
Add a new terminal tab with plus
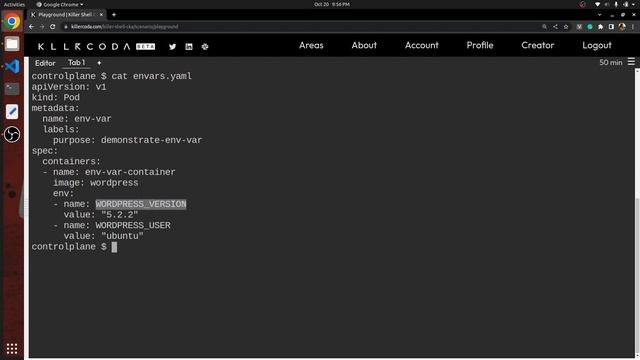[x=99, y=63]
